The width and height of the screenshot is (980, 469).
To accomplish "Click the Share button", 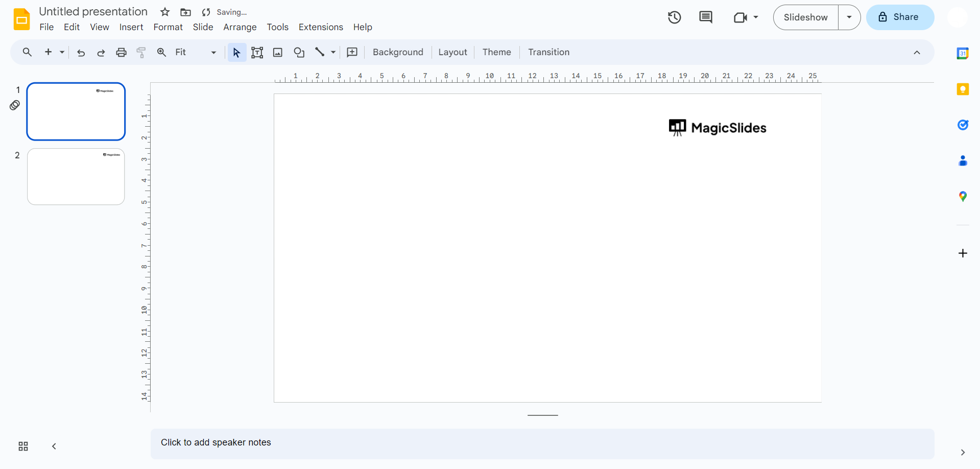I will tap(900, 17).
